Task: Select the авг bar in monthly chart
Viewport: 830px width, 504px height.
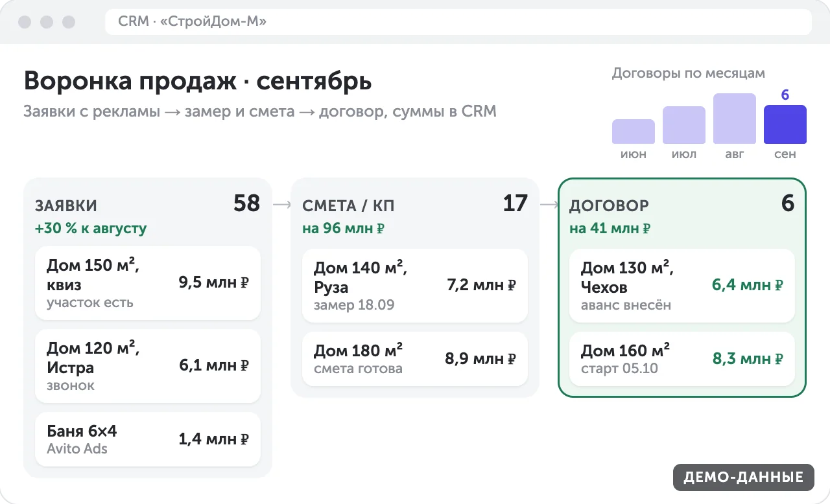Action: tap(734, 119)
